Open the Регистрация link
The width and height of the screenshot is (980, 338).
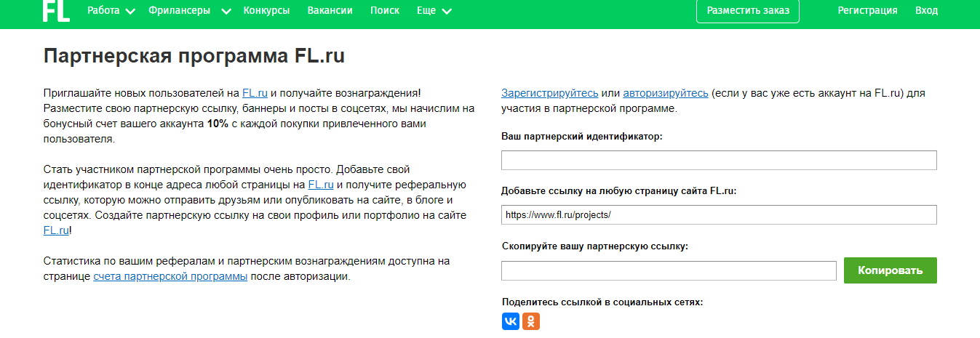tap(868, 11)
